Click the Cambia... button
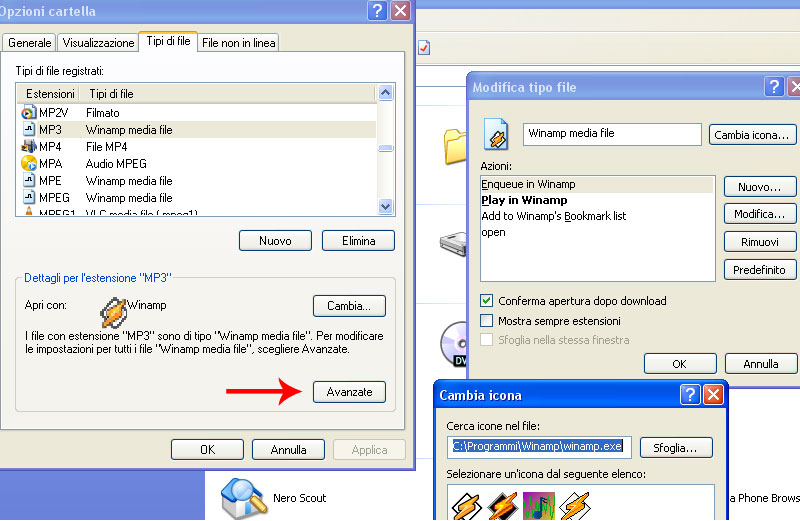 349,306
